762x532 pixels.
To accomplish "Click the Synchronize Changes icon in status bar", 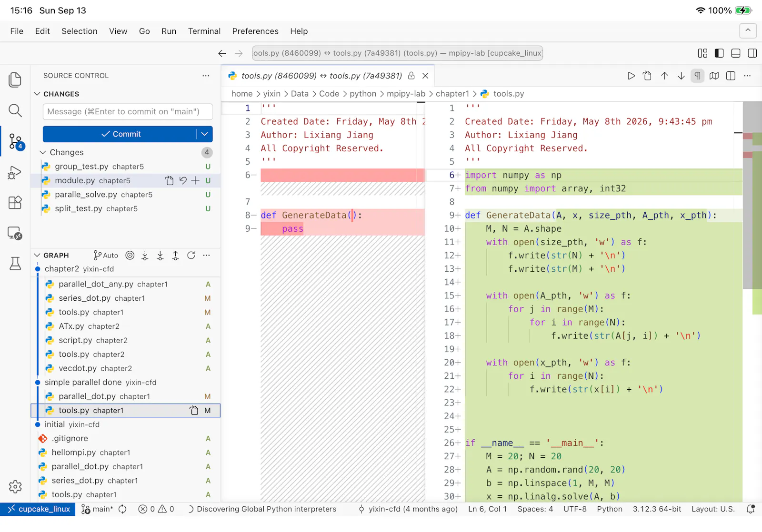I will point(123,509).
